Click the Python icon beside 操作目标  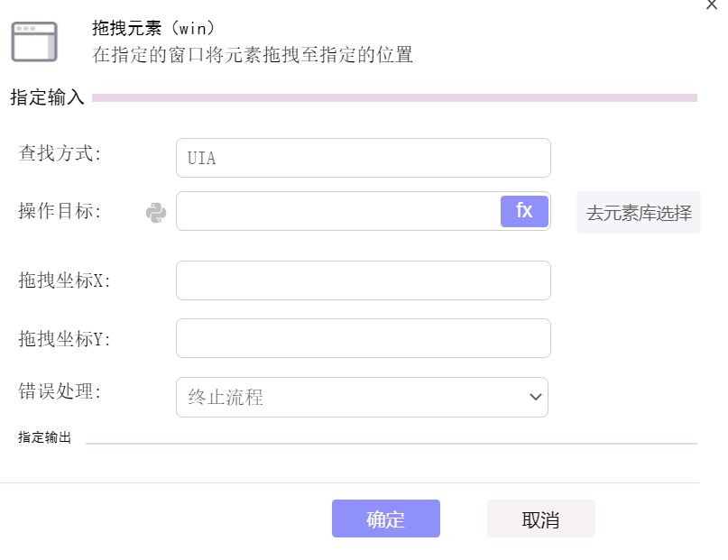[x=156, y=213]
